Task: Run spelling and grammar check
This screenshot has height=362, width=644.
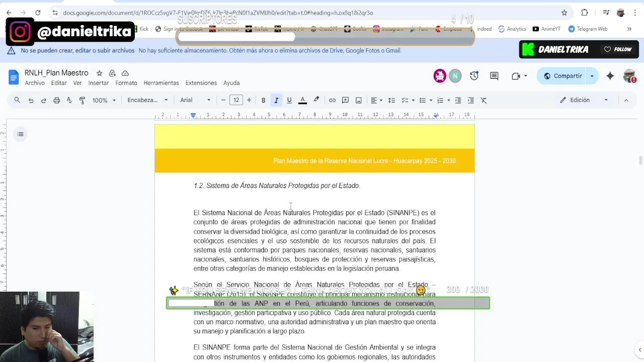Action: point(69,100)
